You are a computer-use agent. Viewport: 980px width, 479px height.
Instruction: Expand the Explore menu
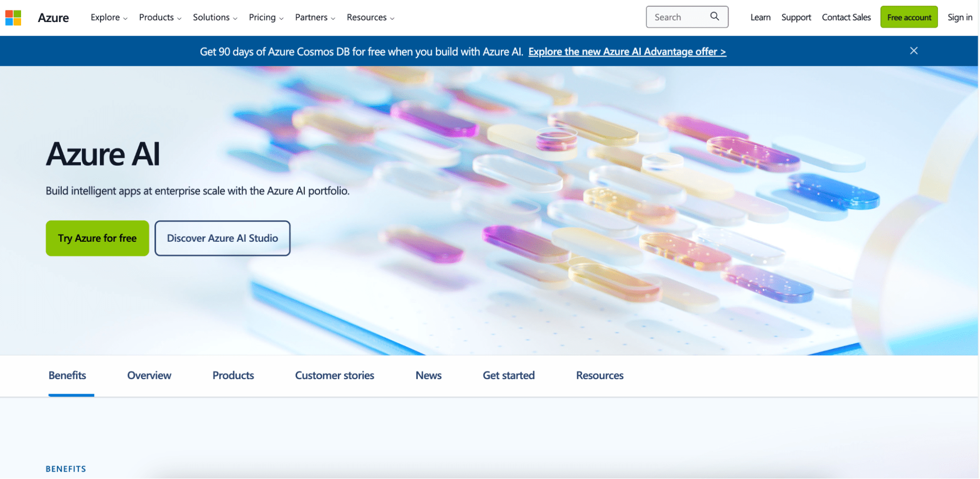click(x=109, y=17)
